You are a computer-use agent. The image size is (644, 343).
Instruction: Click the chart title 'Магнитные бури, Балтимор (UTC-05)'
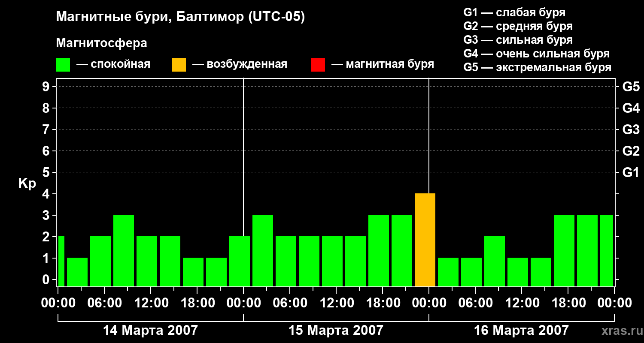click(x=180, y=17)
